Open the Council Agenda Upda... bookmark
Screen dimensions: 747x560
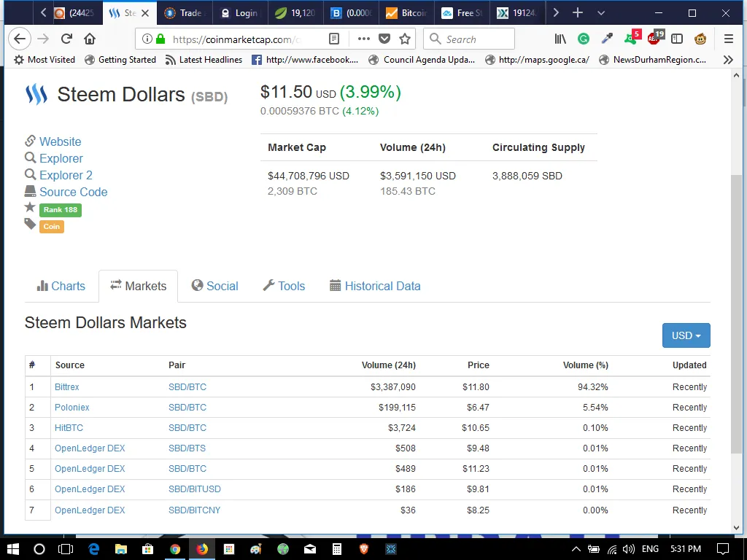click(422, 60)
